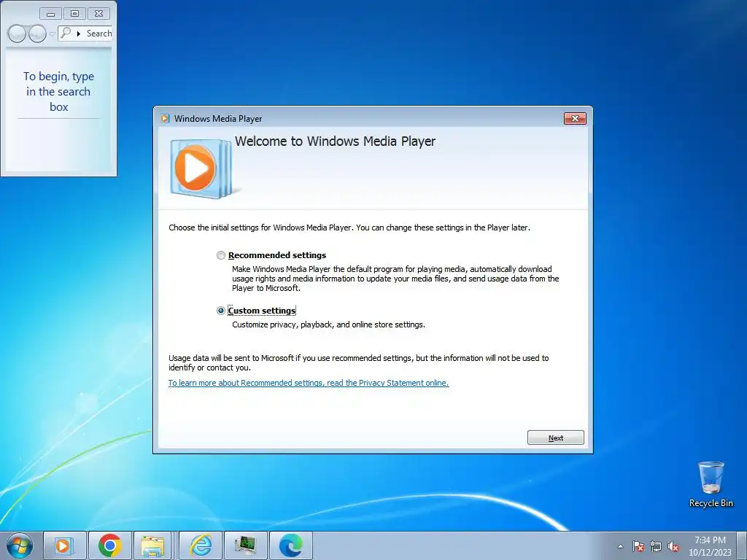Click into the Search input box
The width and height of the screenshot is (747, 560).
[85, 34]
